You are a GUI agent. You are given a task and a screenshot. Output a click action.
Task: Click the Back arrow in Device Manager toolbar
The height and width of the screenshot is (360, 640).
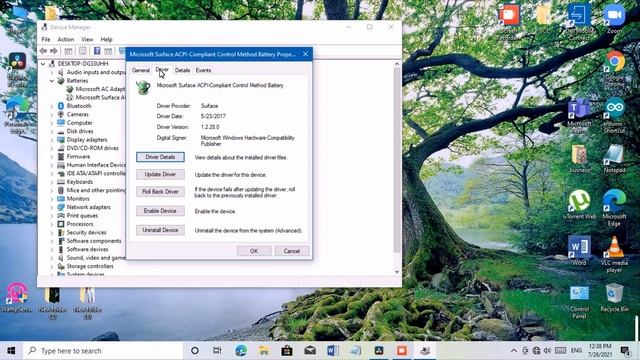point(43,51)
